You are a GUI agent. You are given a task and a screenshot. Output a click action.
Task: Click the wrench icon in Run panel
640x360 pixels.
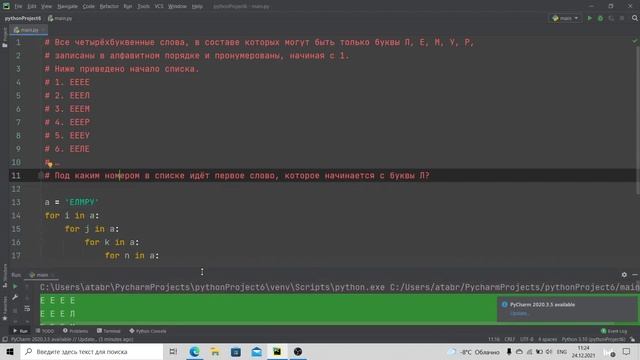[x=15, y=297]
